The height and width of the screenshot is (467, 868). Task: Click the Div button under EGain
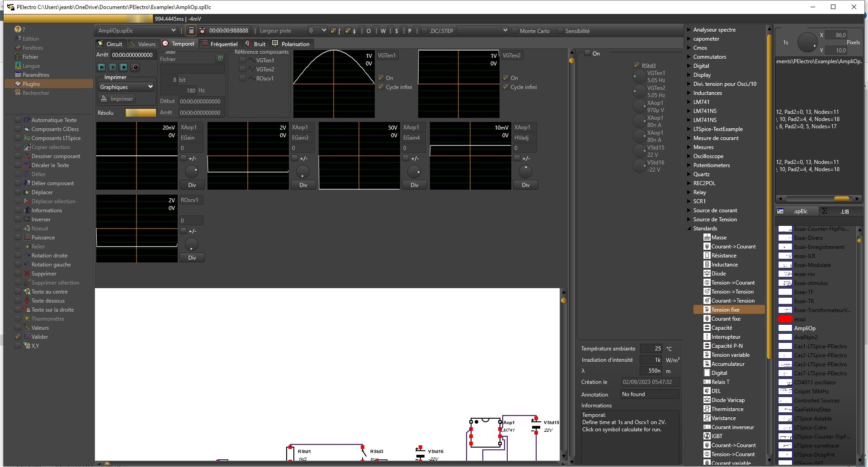(x=192, y=185)
